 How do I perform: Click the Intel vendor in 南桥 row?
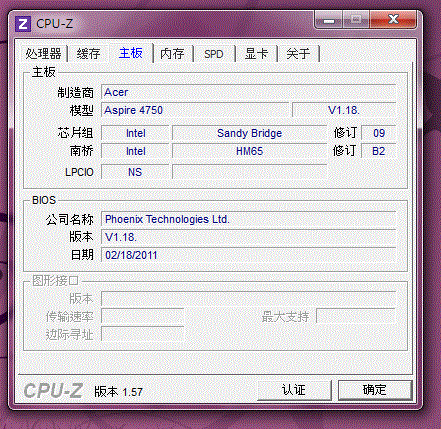[x=135, y=151]
